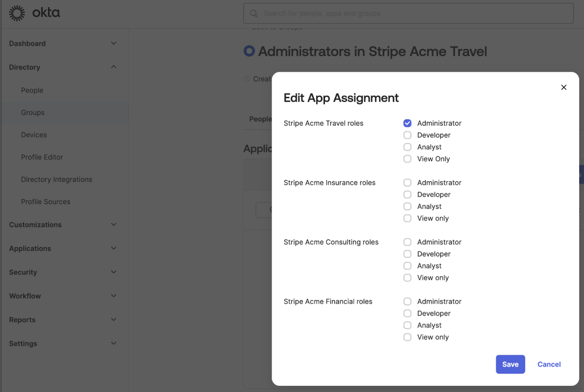
Task: Click the Dashboard sidebar label
Action: coord(27,43)
